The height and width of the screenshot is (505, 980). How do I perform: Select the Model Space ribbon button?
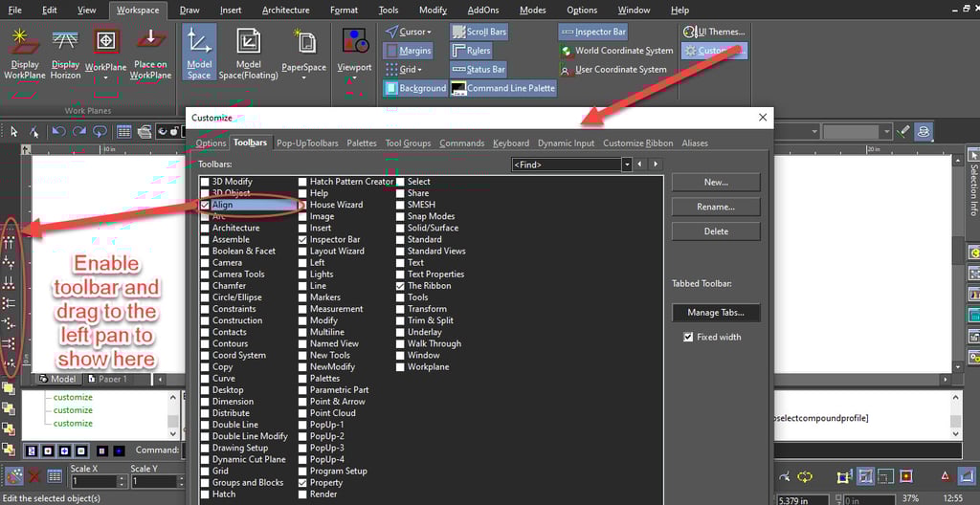pyautogui.click(x=199, y=54)
